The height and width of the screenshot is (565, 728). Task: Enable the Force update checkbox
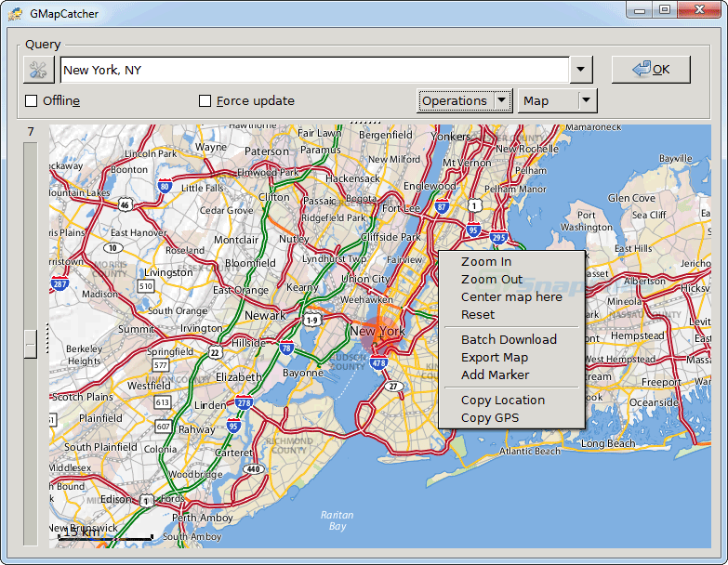(x=205, y=100)
